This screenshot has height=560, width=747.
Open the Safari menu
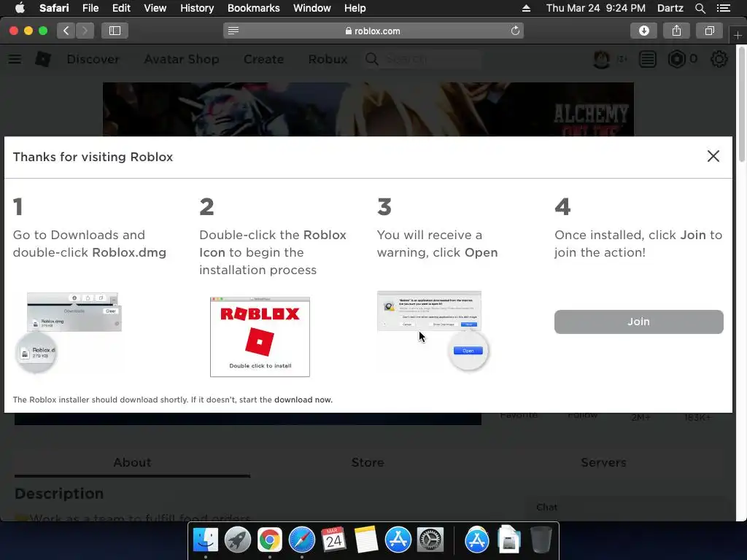pos(54,8)
